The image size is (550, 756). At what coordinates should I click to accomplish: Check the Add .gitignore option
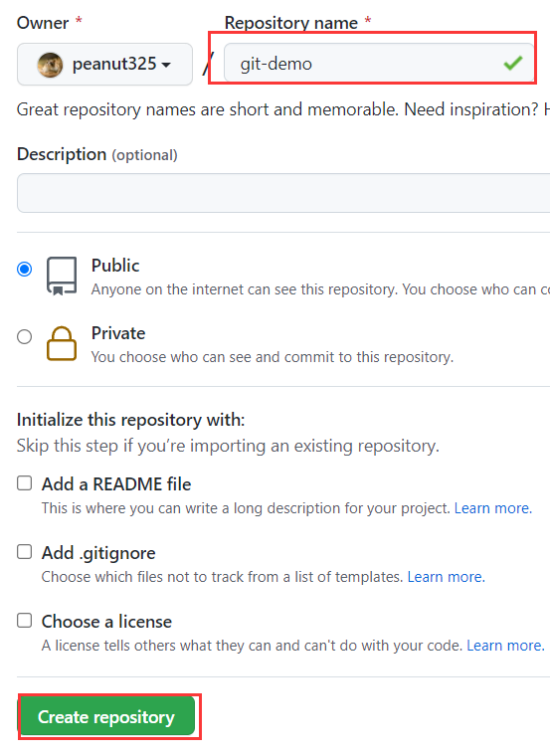coord(25,551)
